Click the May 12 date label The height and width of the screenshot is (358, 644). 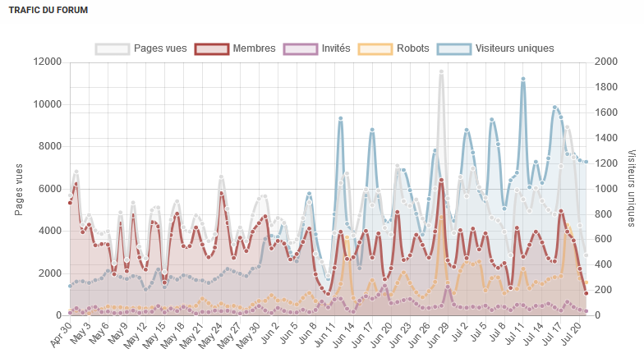136,335
